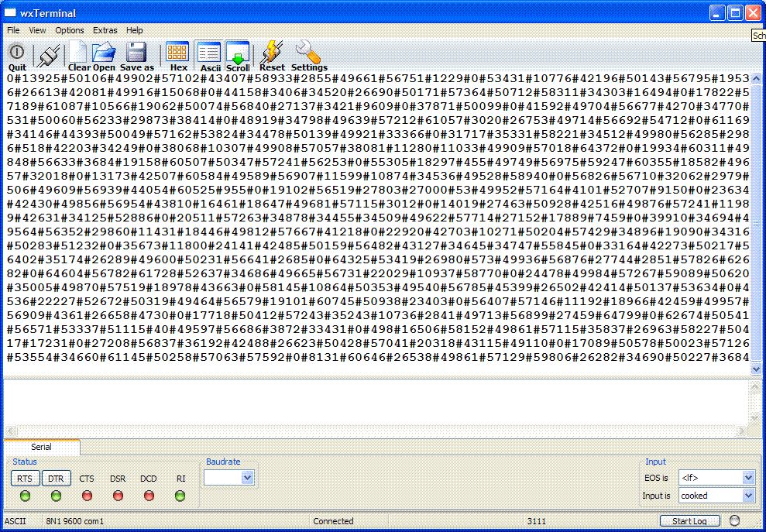The height and width of the screenshot is (532, 766).
Task: Click the Reset lightning icon
Action: click(272, 52)
